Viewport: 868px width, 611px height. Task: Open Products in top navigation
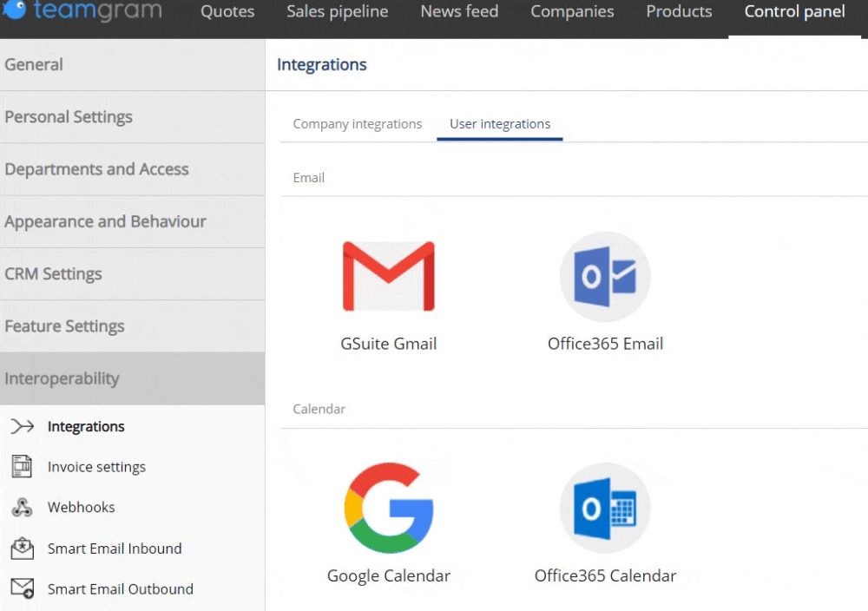[679, 11]
